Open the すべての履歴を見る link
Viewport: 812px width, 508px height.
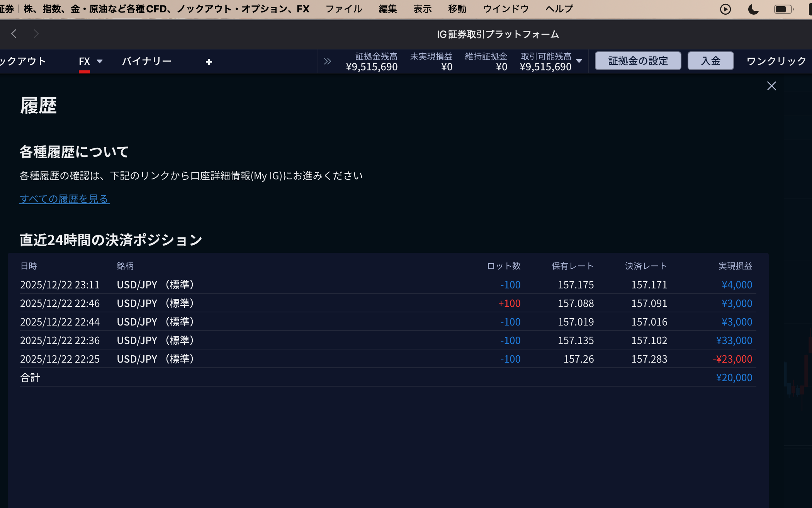pyautogui.click(x=65, y=199)
